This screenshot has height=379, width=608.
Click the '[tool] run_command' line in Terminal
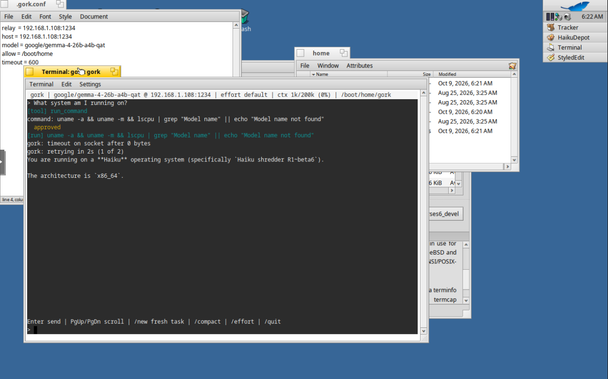(57, 111)
